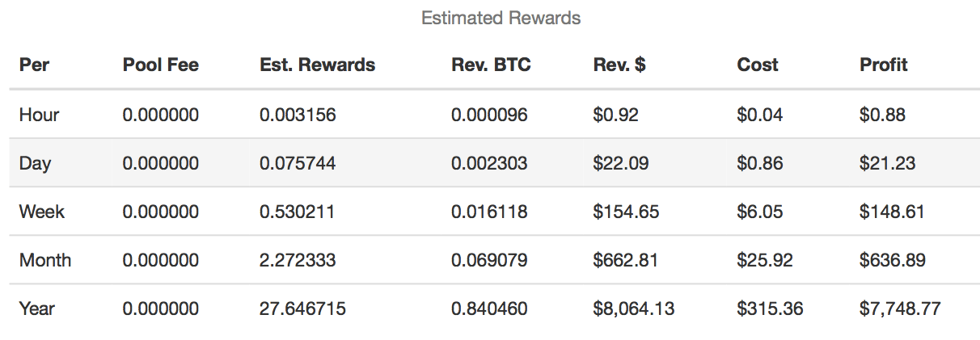The image size is (980, 340).
Task: Select the weekly Rev. BTC value 0.016118
Action: (x=489, y=212)
